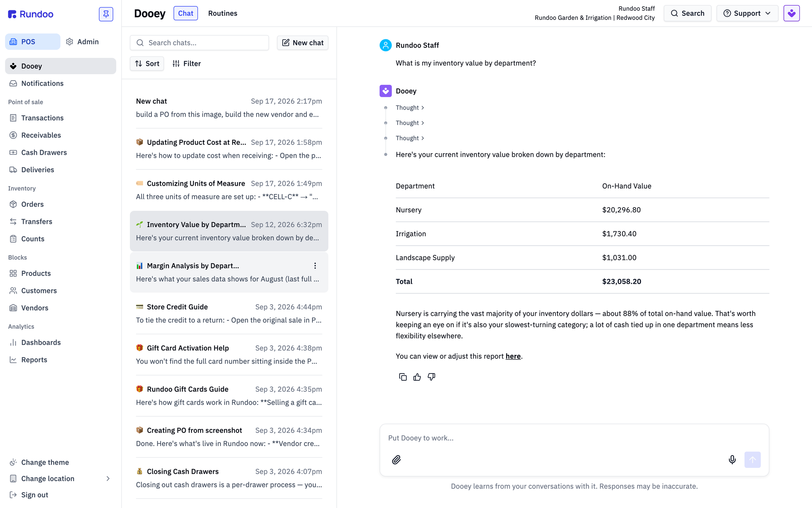Select the Admin mode tab
The width and height of the screenshot is (812, 508).
[82, 42]
